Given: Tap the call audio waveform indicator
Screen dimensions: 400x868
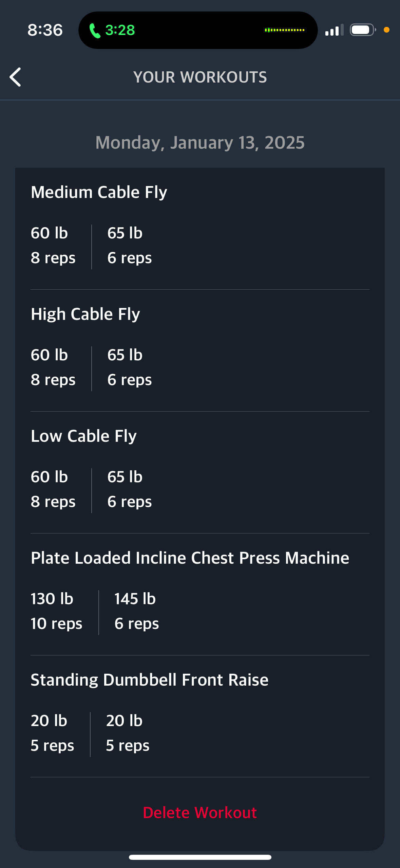Looking at the screenshot, I should click(284, 30).
